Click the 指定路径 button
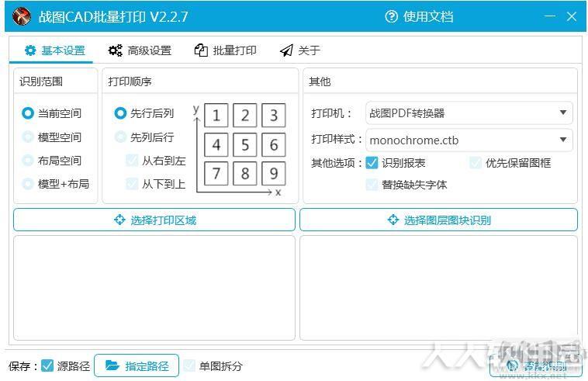The width and height of the screenshot is (588, 381). coord(137,365)
